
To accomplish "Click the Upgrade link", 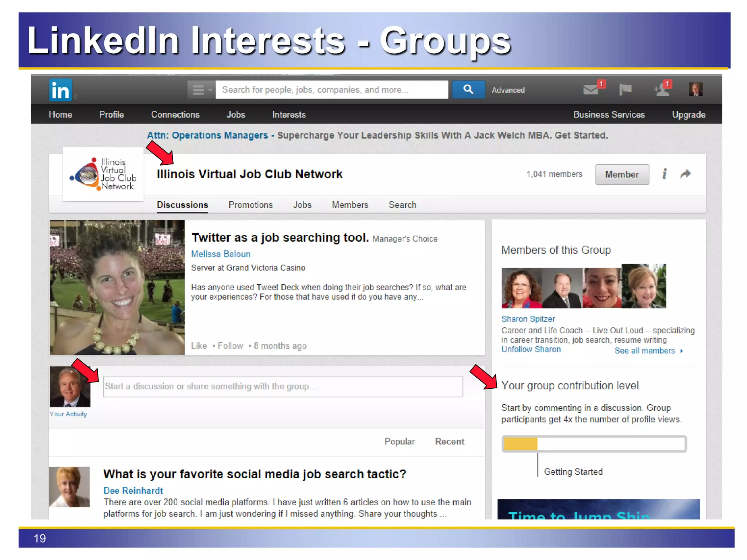I will (689, 114).
